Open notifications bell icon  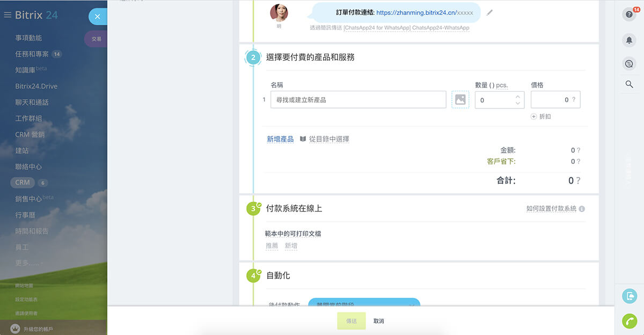coord(629,40)
